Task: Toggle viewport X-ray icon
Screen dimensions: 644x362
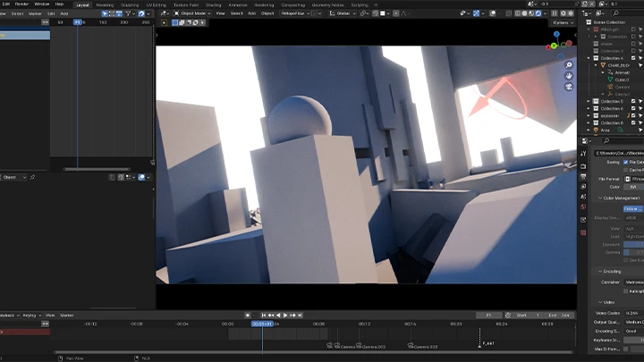Action: click(508, 13)
